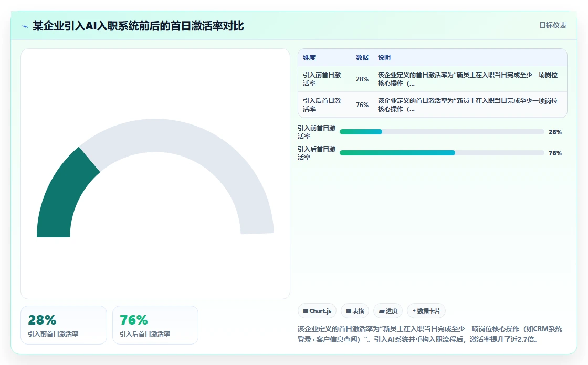
Task: Select the Chart.js tag chip
Action: pos(317,311)
